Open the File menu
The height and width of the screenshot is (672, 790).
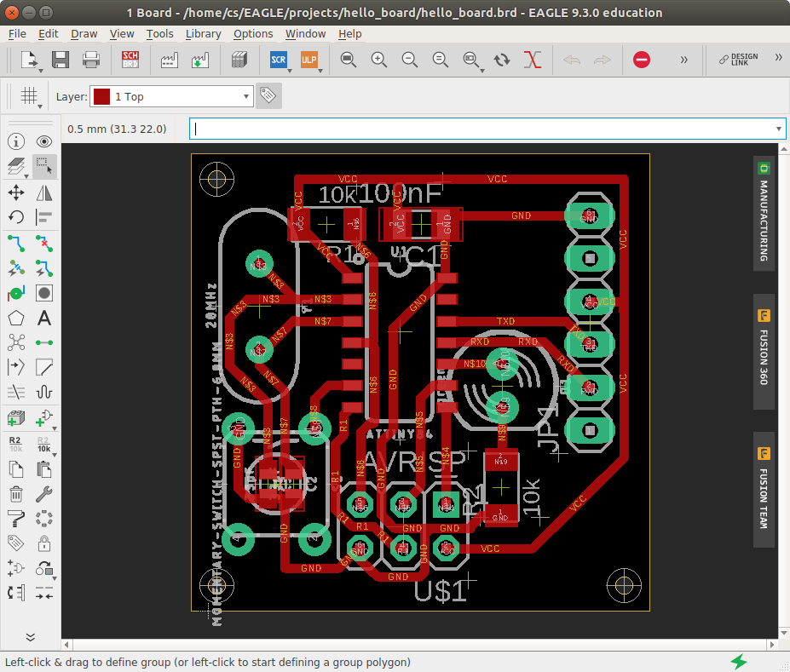tap(17, 34)
